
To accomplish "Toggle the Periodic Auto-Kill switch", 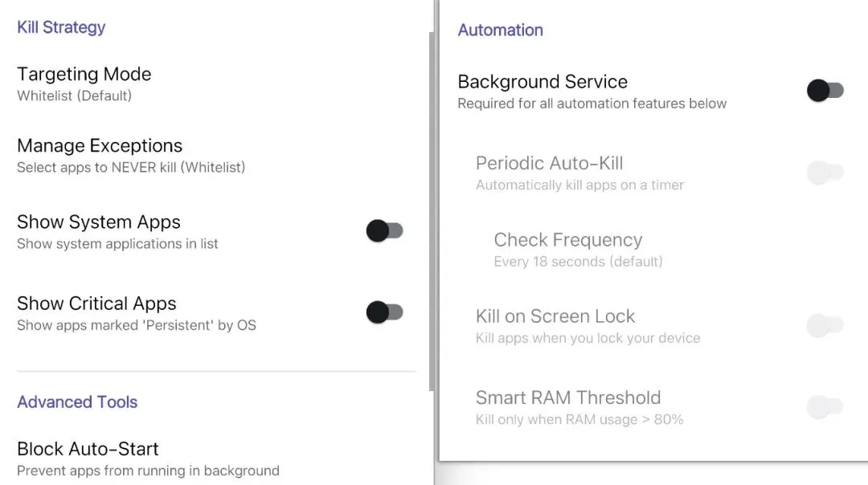I will tap(825, 172).
